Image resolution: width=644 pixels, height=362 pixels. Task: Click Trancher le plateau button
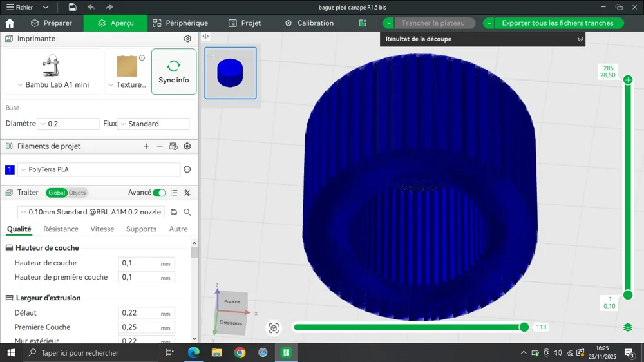(435, 23)
